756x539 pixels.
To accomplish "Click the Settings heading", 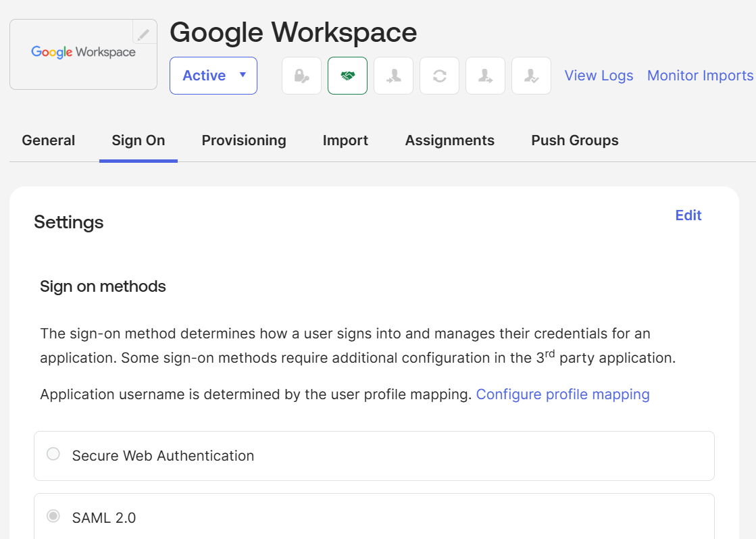I will pyautogui.click(x=69, y=222).
